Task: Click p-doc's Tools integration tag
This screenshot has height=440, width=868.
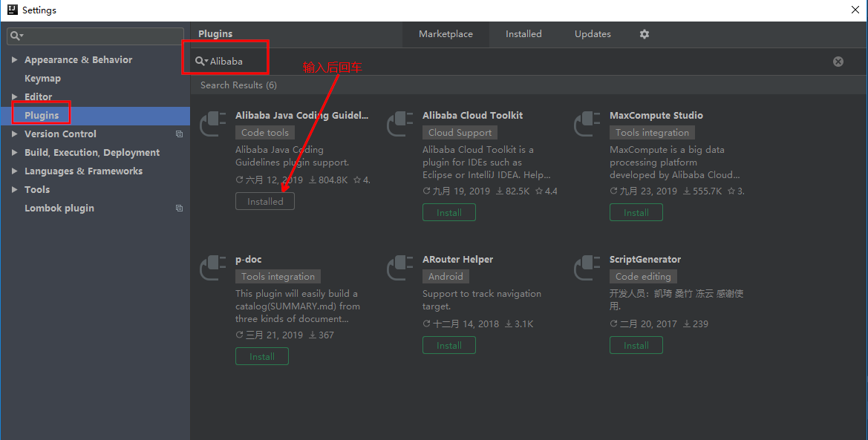Action: tap(278, 277)
